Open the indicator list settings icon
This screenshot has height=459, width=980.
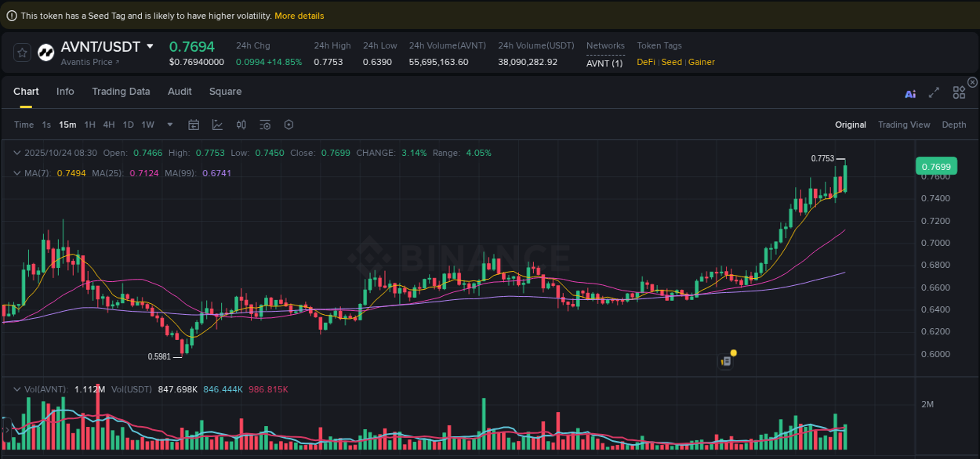point(265,125)
